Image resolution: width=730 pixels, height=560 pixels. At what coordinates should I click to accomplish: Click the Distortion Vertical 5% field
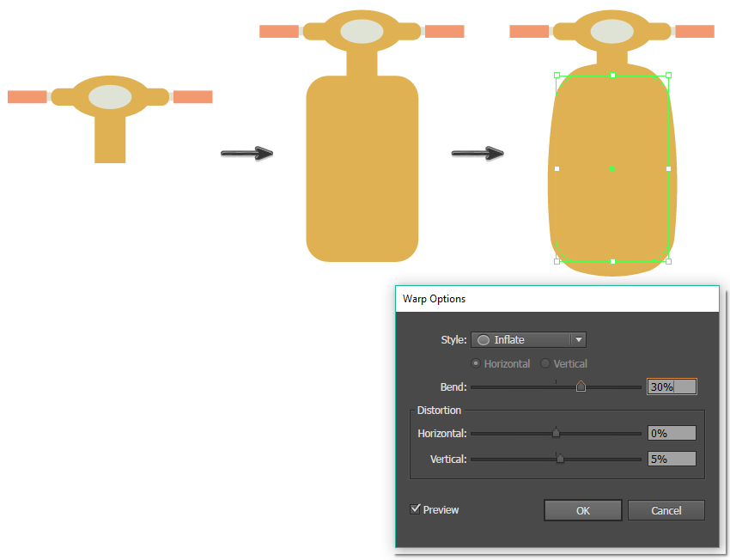point(671,459)
